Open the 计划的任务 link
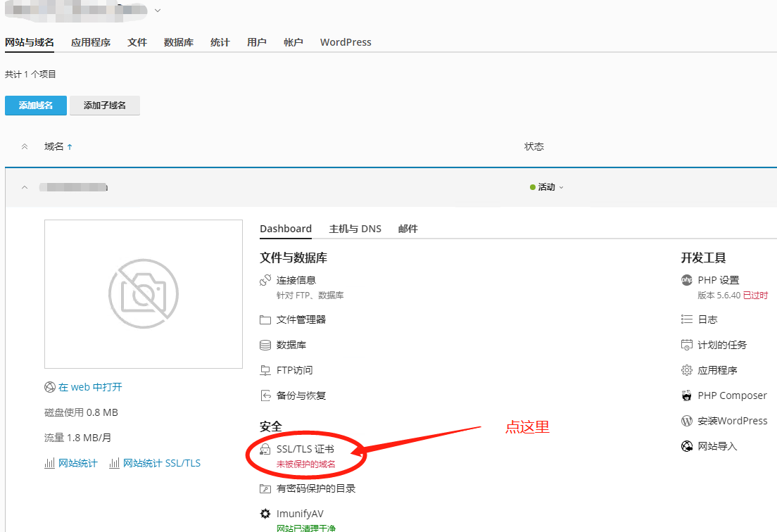Viewport: 777px width, 532px height. point(722,345)
